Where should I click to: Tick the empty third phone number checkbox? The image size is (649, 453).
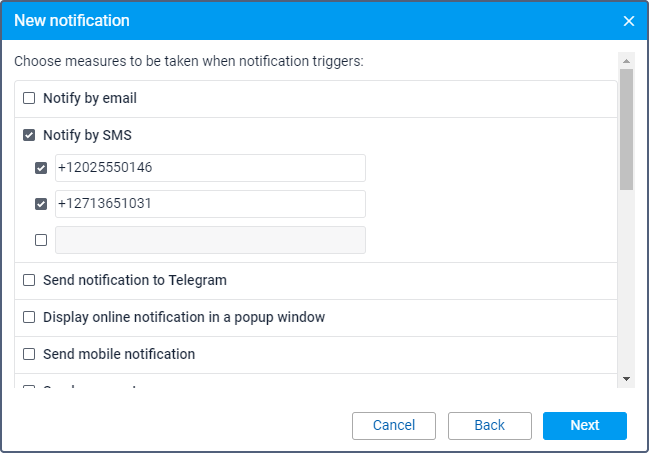tap(41, 240)
